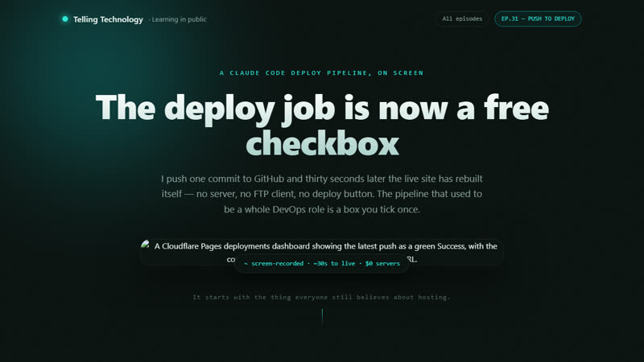
Task: Click the headline 'The deploy job is now a free checkbox'
Action: point(322,125)
